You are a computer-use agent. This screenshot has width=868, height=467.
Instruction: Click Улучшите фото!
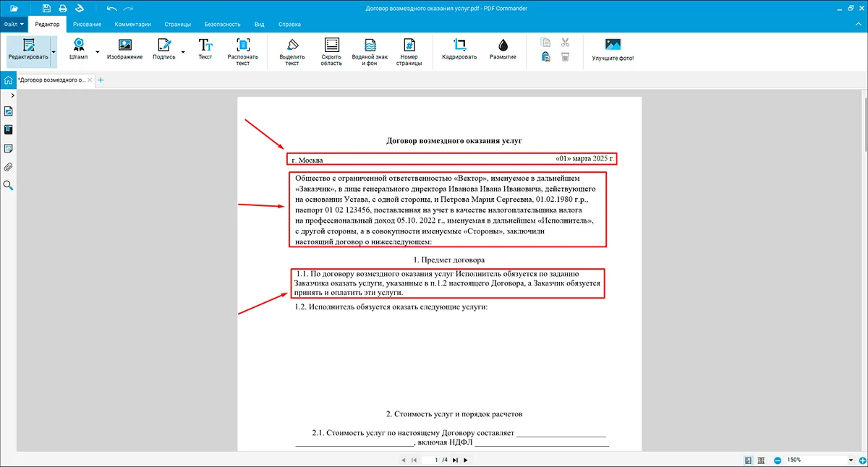point(613,50)
